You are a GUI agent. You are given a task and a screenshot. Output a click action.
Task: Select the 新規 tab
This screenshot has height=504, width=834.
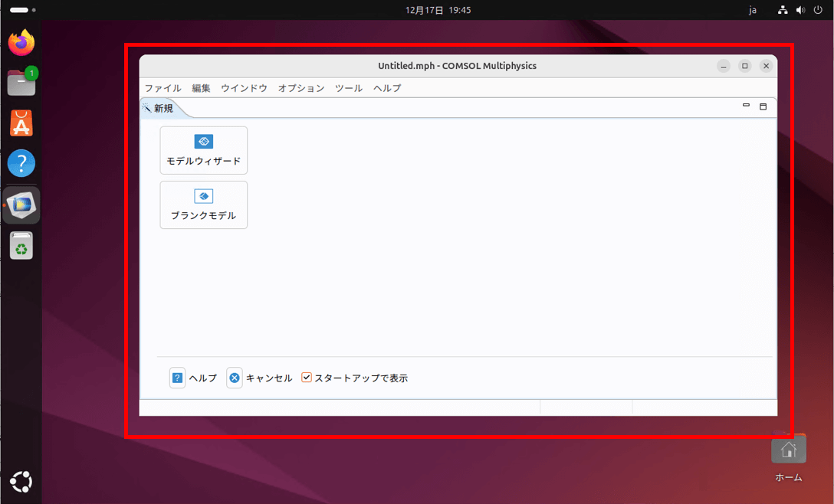[163, 108]
